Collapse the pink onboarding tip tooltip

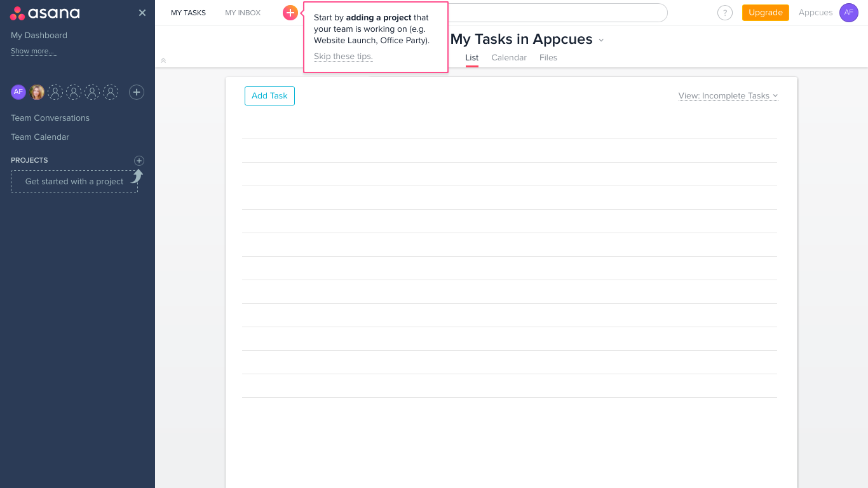(376, 37)
